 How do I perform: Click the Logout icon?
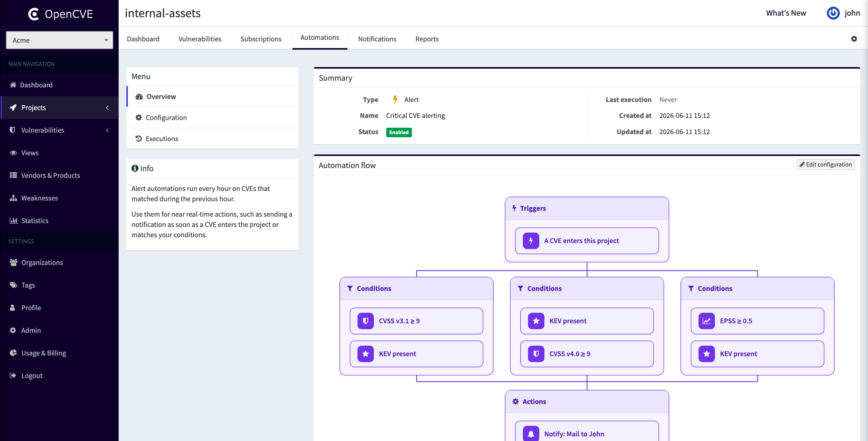[x=13, y=375]
